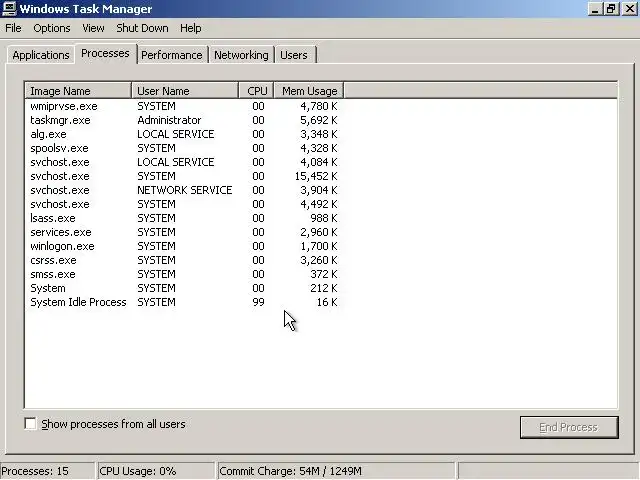Switch to the Applications tab
Screen dimensions: 640x480
[x=41, y=55]
